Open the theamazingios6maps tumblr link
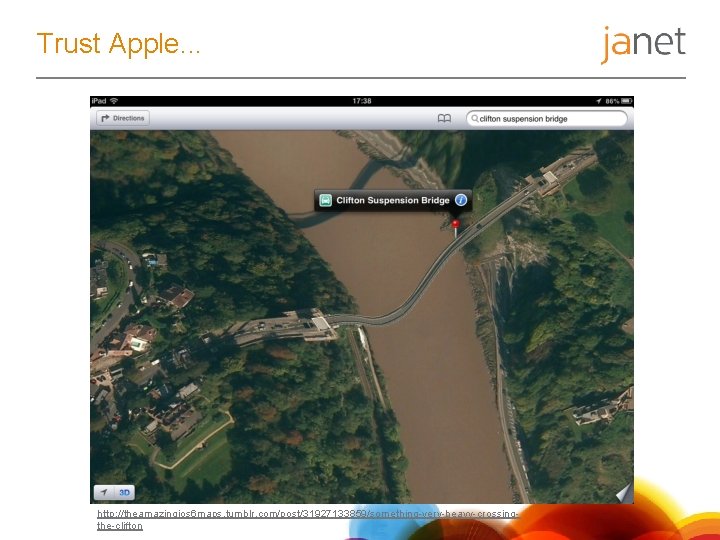This screenshot has height=540, width=720. (307, 520)
